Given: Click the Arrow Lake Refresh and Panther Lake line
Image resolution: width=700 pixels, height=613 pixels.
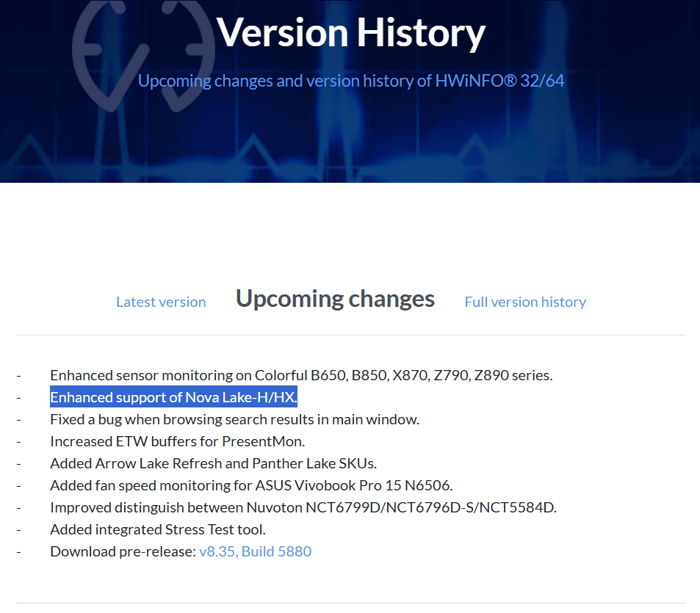Looking at the screenshot, I should (214, 463).
